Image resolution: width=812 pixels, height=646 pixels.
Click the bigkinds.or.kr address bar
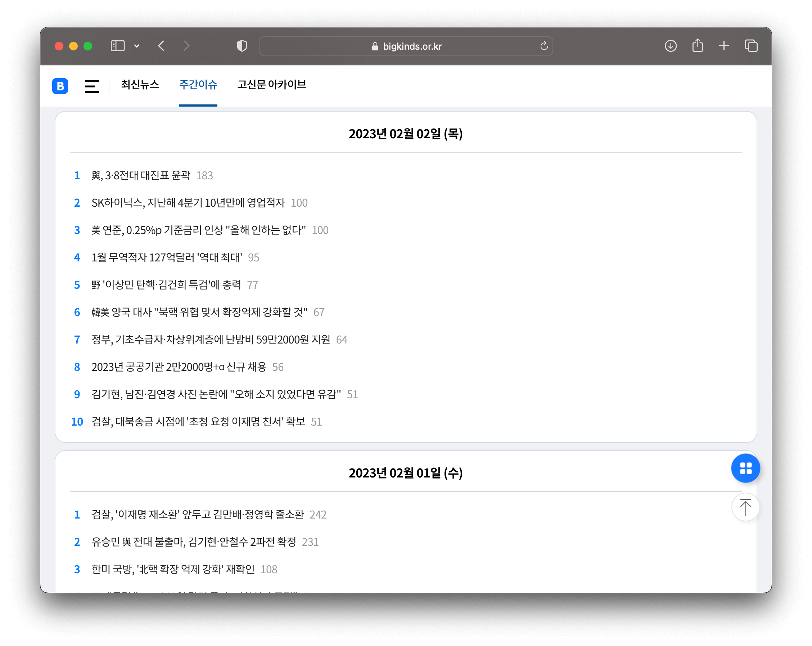pyautogui.click(x=406, y=46)
